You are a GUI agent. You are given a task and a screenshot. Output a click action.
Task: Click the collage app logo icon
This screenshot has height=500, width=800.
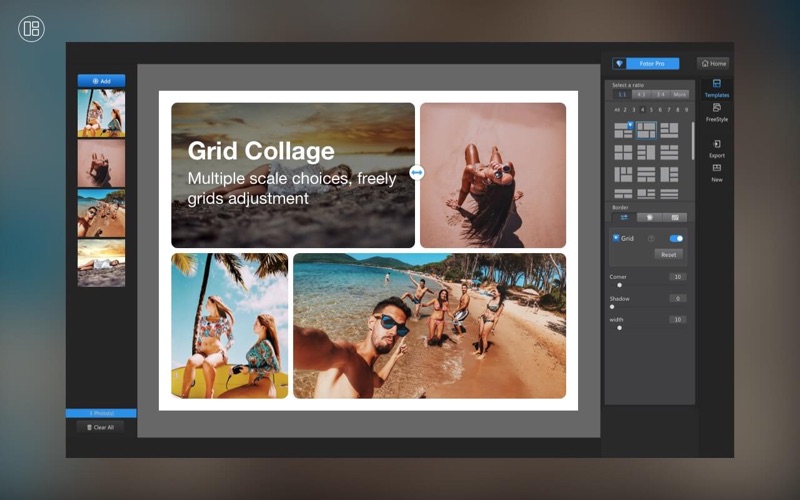click(x=31, y=29)
